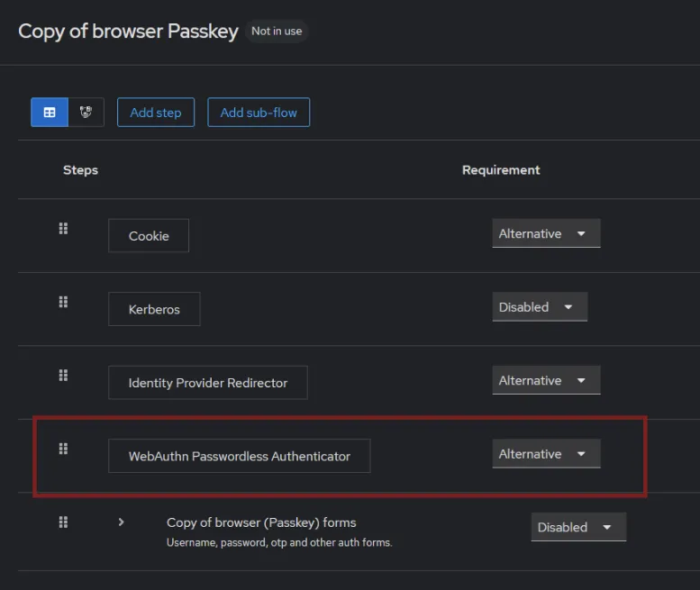
Task: Switch to flow diagram view icon
Action: click(86, 112)
